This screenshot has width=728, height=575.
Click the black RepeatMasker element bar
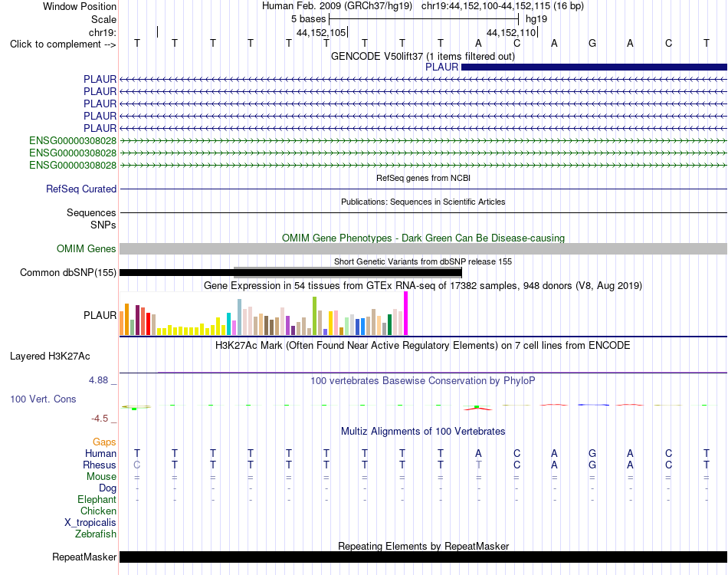tap(424, 557)
